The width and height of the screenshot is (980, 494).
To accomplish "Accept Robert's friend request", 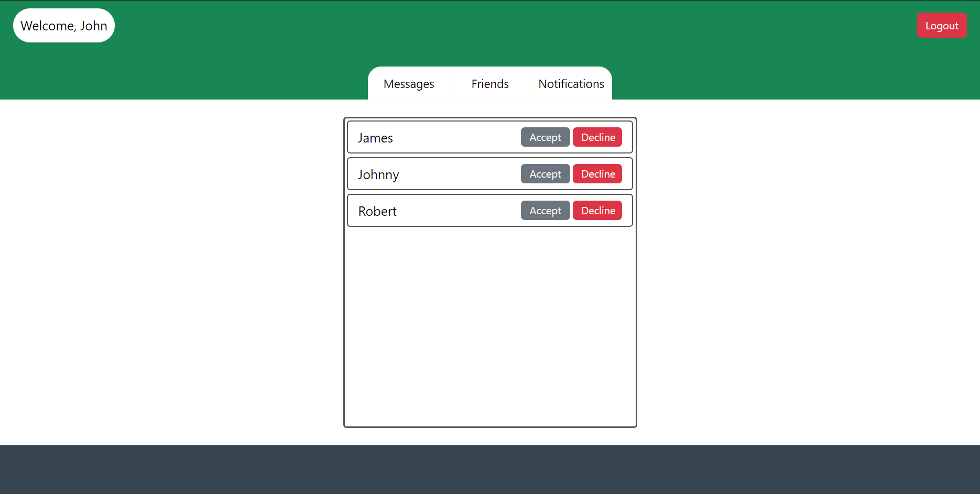I will [x=545, y=210].
